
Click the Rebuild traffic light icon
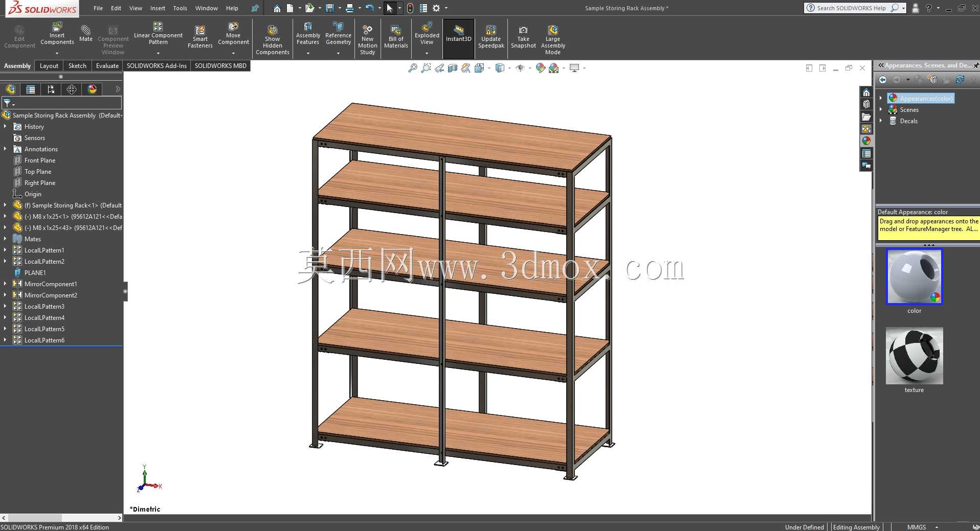click(x=410, y=8)
